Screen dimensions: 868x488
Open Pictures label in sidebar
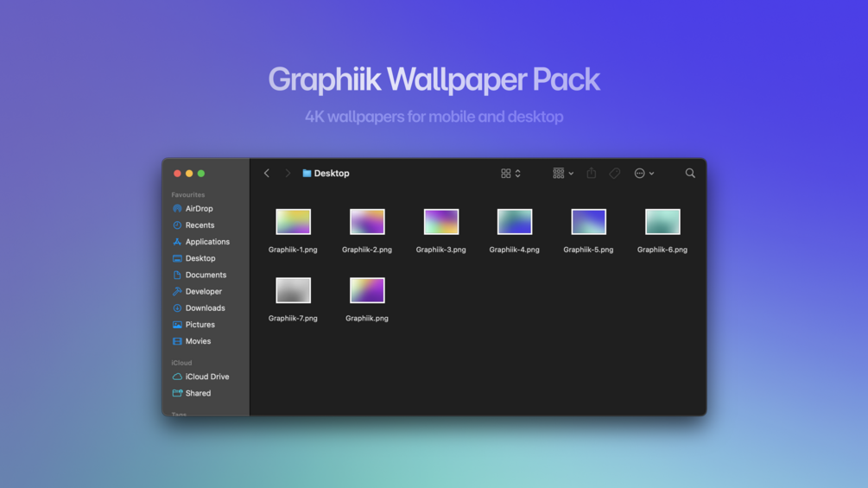(200, 325)
